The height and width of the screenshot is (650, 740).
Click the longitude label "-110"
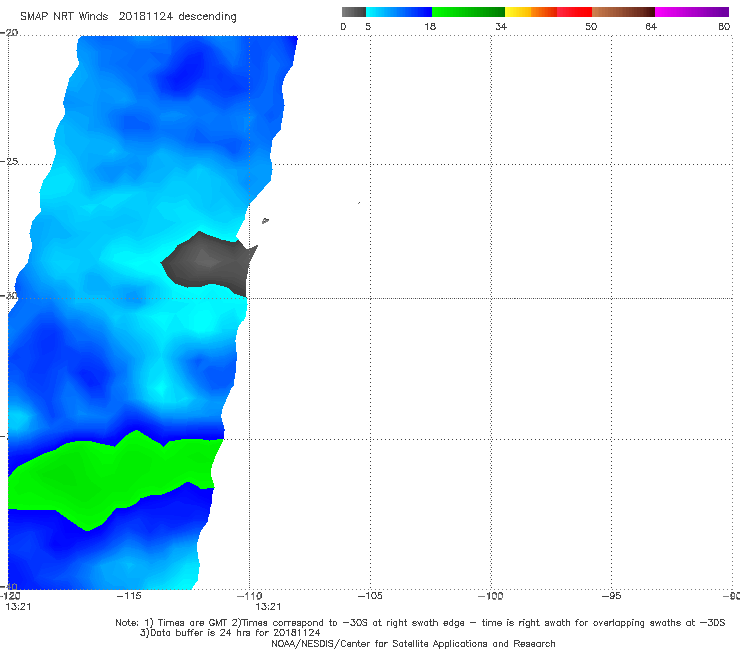point(249,596)
